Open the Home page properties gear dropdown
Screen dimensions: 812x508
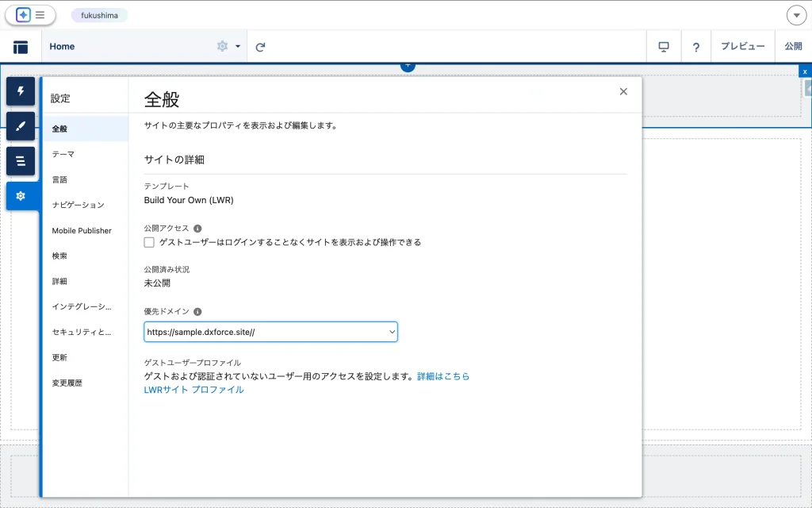click(x=228, y=47)
